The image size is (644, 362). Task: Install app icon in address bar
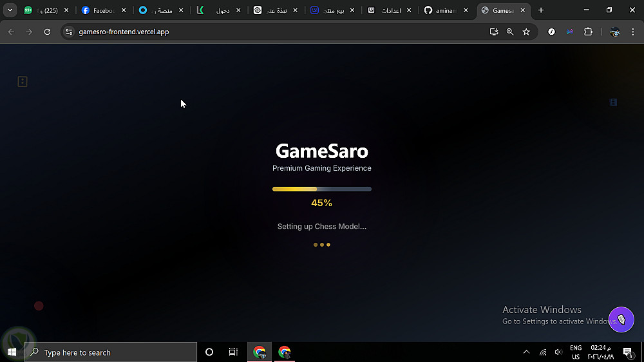coord(494,32)
